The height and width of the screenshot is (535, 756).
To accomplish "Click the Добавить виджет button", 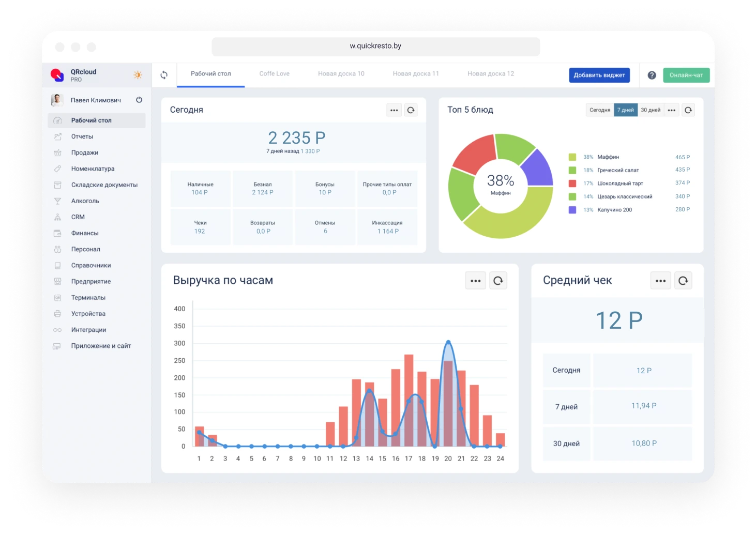I will 599,75.
